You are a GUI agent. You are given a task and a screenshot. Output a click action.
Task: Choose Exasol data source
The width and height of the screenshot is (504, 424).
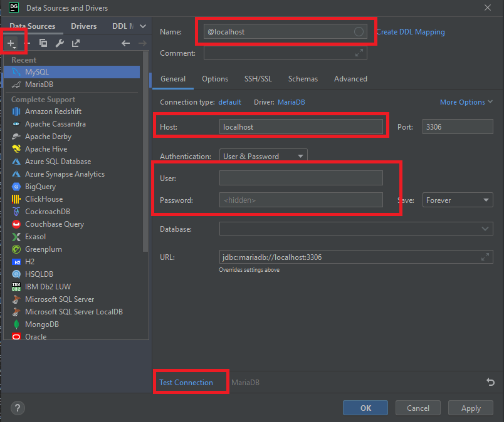(x=72, y=237)
